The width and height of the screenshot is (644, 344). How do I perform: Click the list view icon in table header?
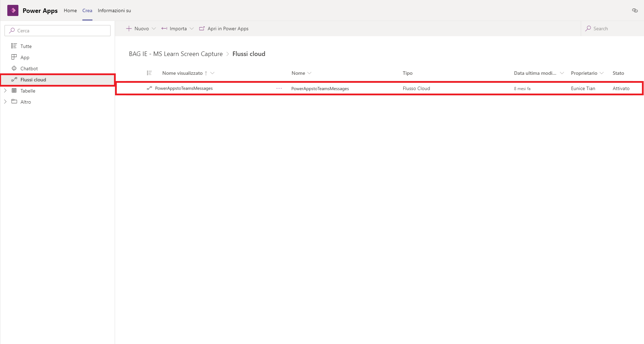pyautogui.click(x=149, y=73)
